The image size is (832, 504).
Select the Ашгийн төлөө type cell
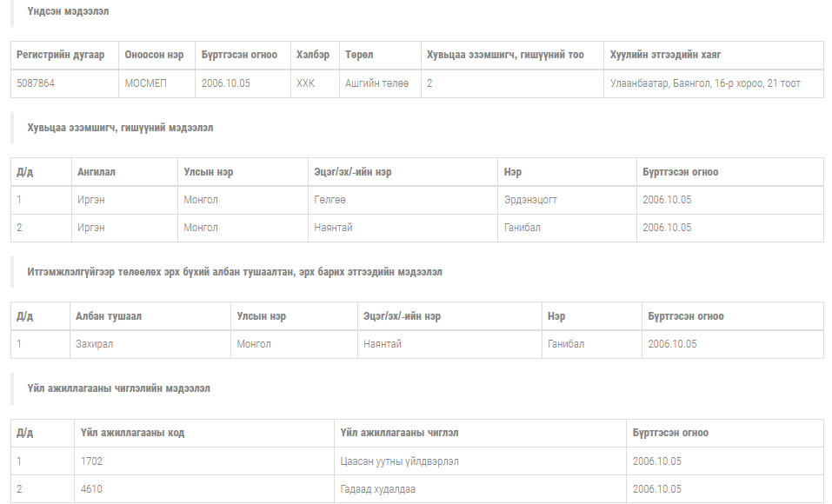[376, 83]
